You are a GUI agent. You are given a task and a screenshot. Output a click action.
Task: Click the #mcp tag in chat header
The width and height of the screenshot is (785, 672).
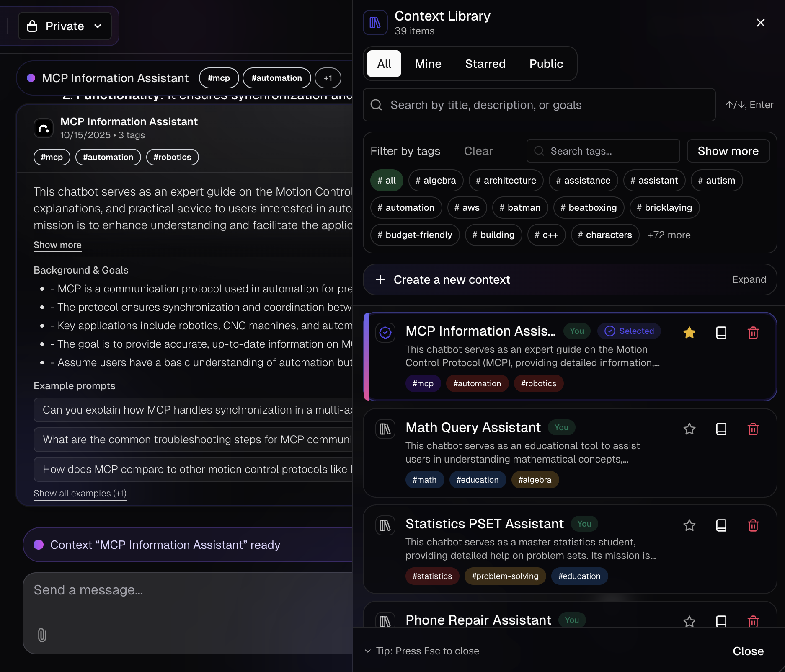click(219, 78)
